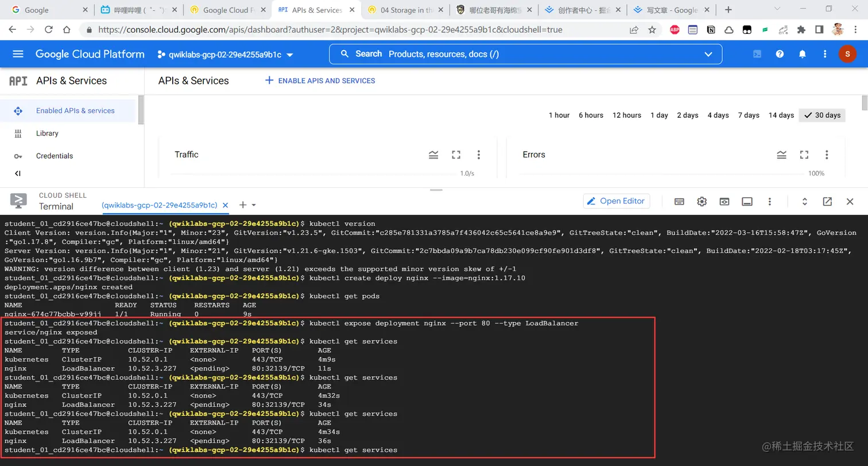868x466 pixels.
Task: Select the 30 days time range
Action: (x=822, y=115)
